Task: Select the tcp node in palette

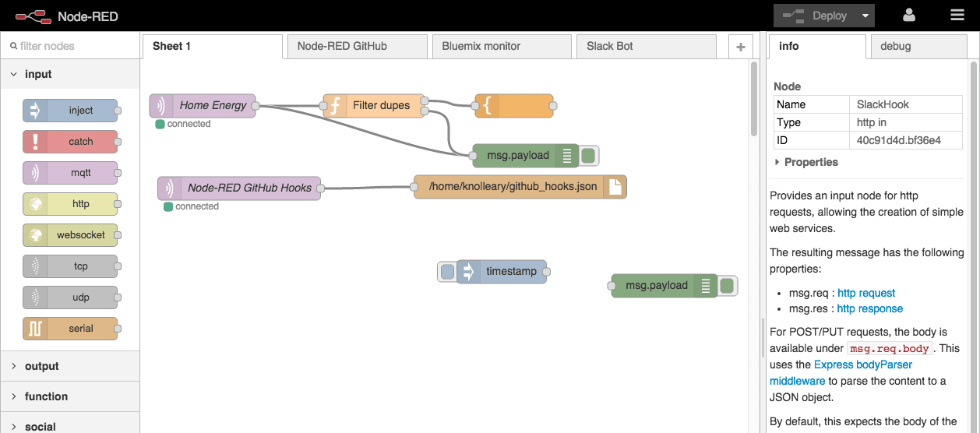Action: coord(70,266)
